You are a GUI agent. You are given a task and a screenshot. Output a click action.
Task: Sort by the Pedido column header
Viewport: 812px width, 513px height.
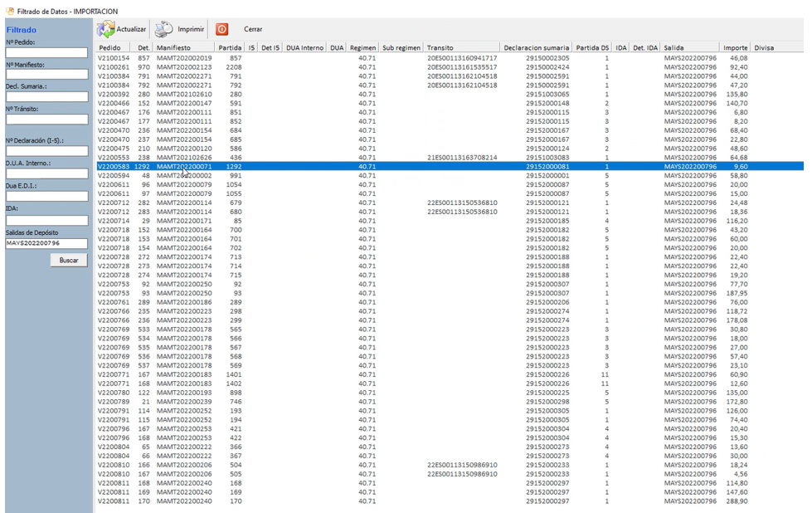pos(109,48)
